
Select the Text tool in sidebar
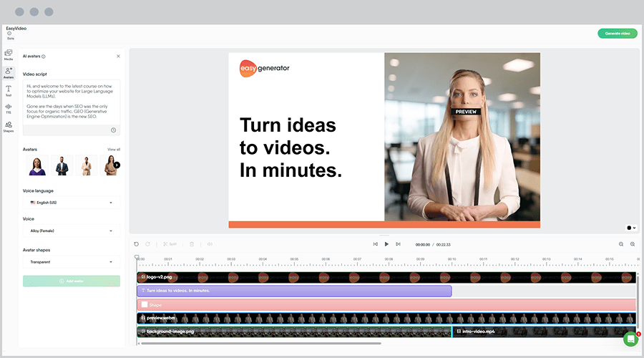[x=9, y=90]
